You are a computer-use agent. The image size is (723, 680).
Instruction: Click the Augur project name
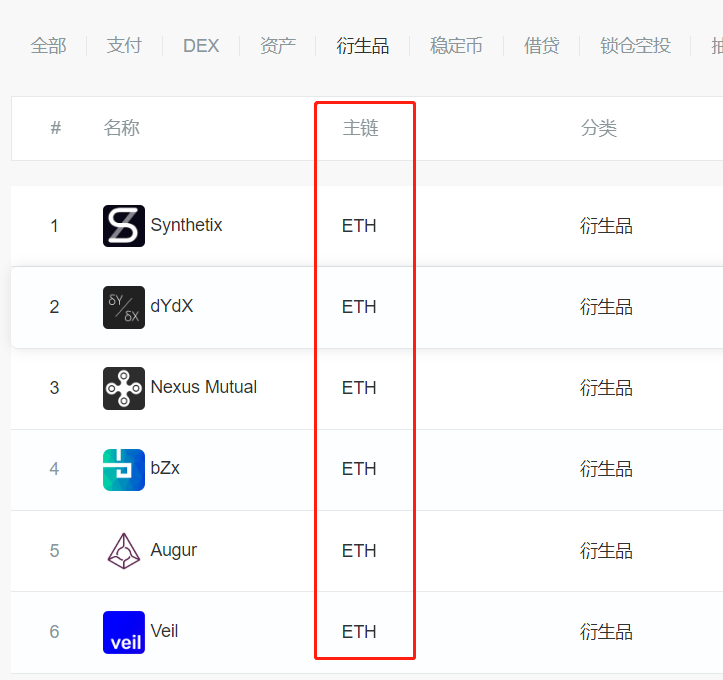click(173, 550)
